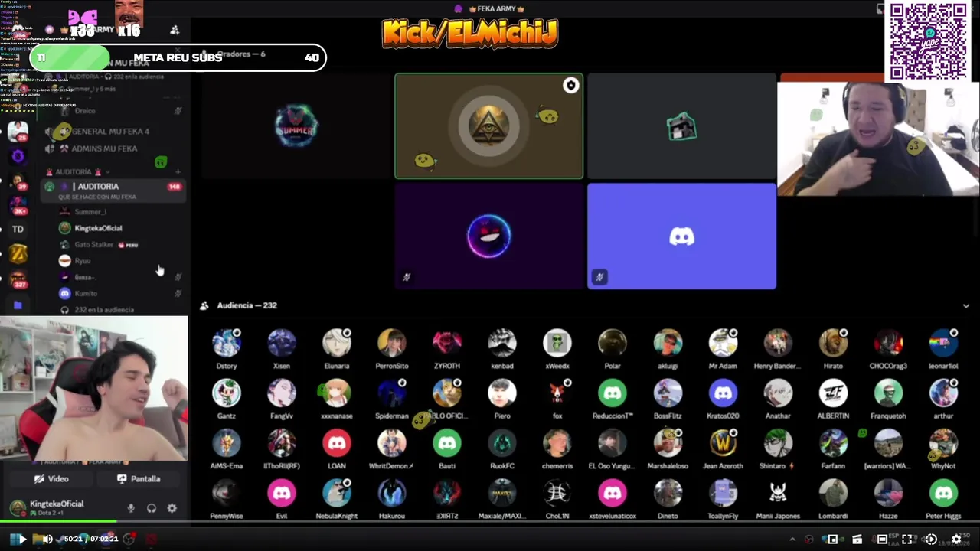Image resolution: width=980 pixels, height=551 pixels.
Task: Open ADMINS MU FEKA voice channel
Action: 104,148
